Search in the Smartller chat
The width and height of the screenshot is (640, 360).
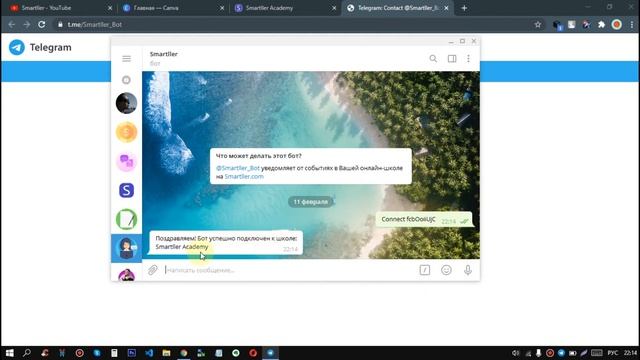[x=433, y=59]
